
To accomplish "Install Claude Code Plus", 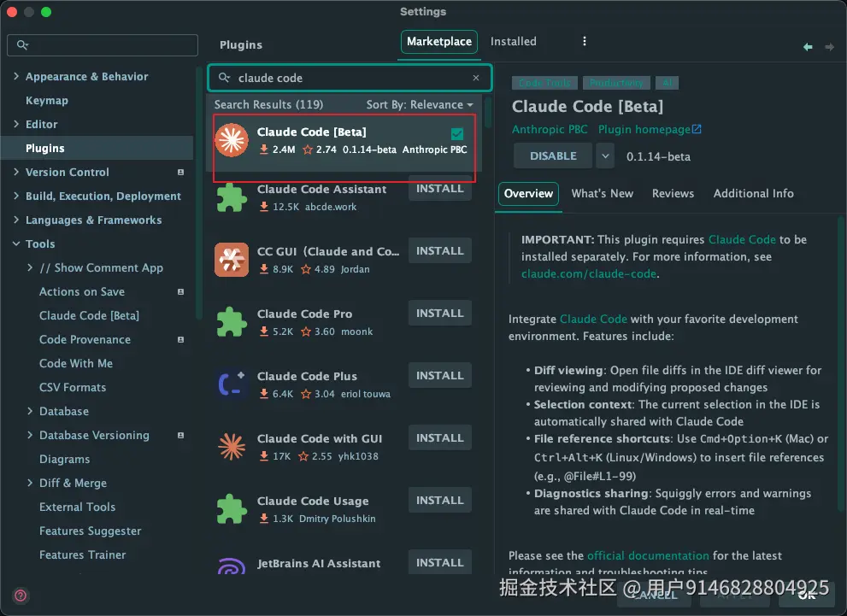I will (x=439, y=376).
